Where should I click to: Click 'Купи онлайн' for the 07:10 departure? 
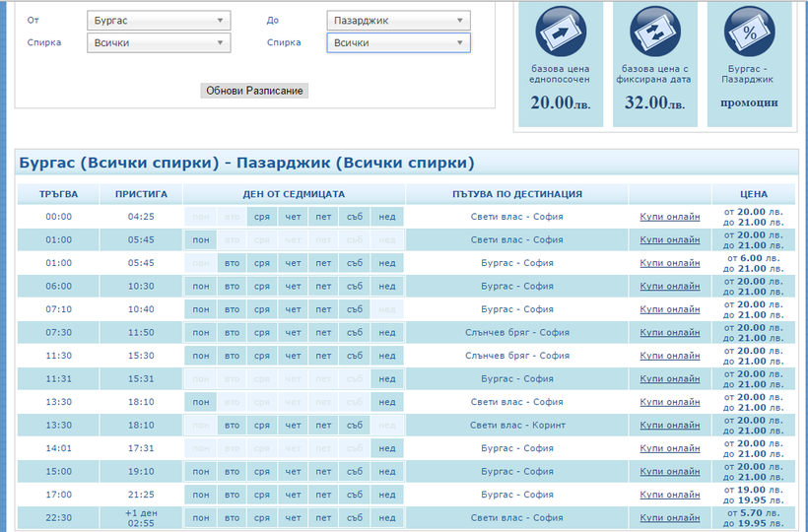point(670,309)
